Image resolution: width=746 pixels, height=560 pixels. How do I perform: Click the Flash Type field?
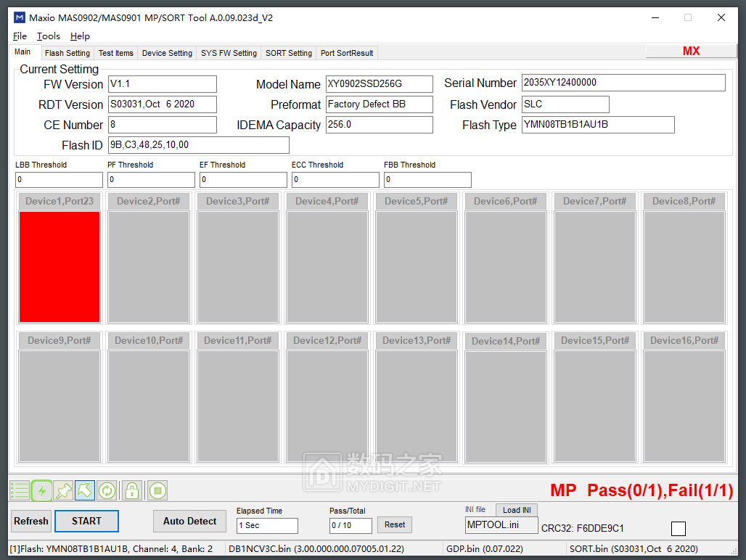[x=598, y=125]
